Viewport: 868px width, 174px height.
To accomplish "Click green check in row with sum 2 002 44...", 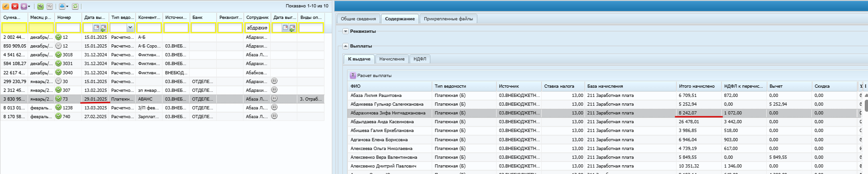I will [x=58, y=37].
